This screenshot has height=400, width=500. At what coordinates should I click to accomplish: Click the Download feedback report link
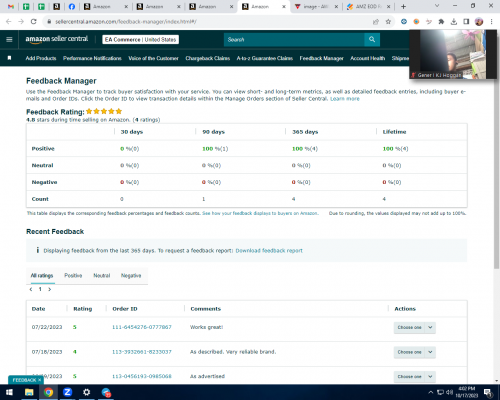pyautogui.click(x=269, y=251)
